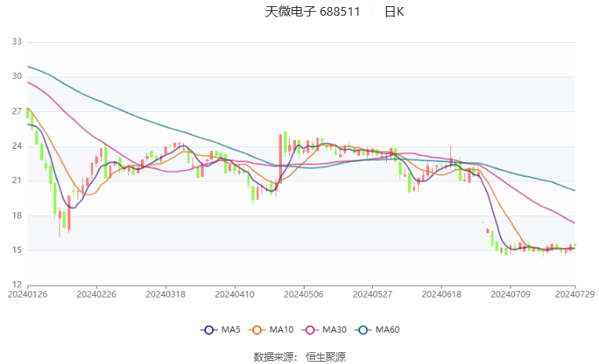
Task: Click y-axis value 27
Action: [16, 111]
